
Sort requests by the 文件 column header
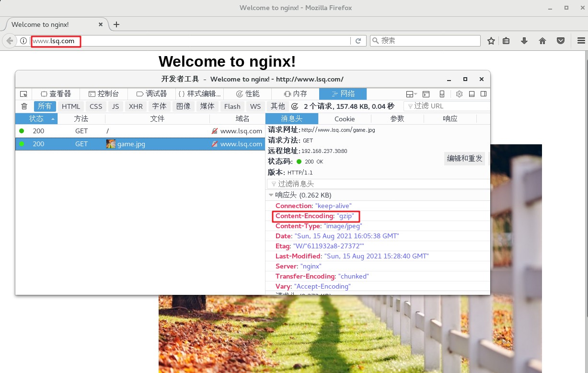tap(157, 119)
